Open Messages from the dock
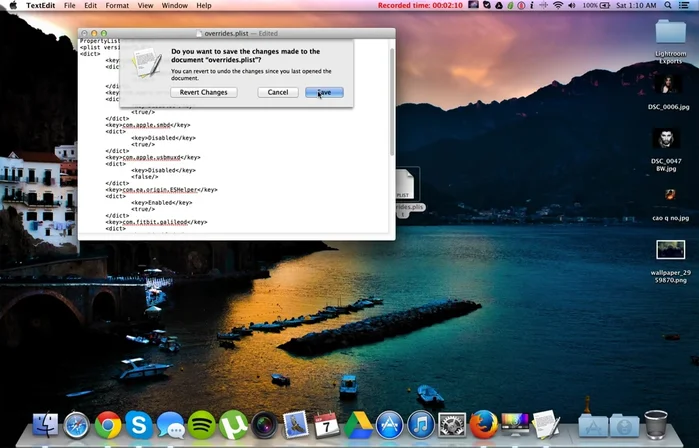The width and height of the screenshot is (699, 448). (x=171, y=425)
